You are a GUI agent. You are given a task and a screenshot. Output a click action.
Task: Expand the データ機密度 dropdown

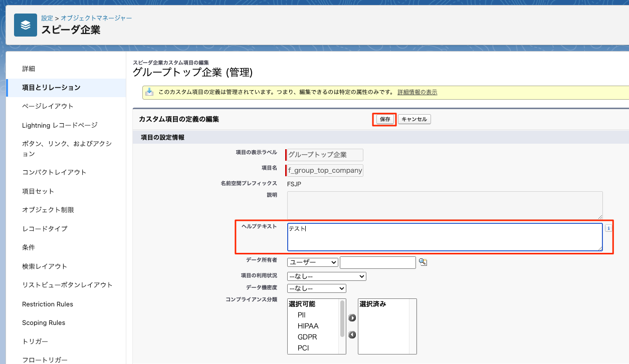(x=316, y=288)
